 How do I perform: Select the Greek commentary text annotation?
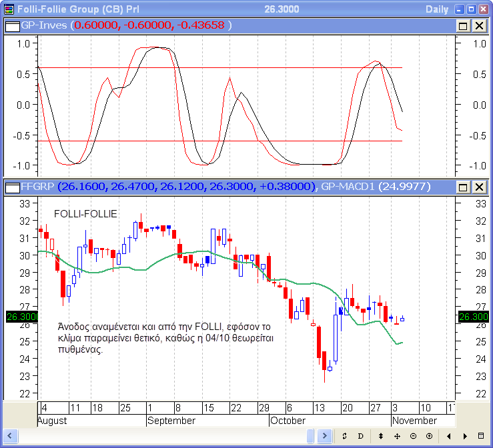tap(165, 338)
